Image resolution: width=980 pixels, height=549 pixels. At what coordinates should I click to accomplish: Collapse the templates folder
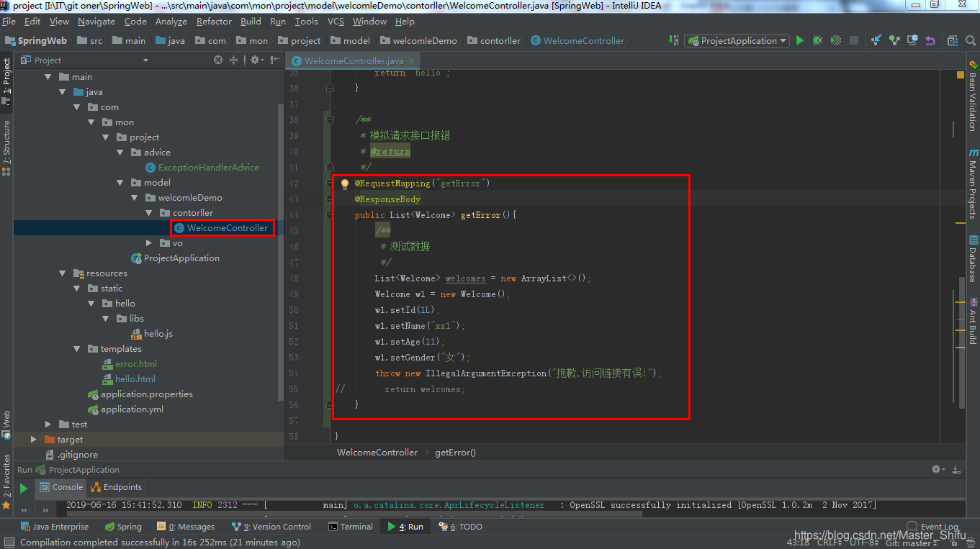pyautogui.click(x=77, y=349)
